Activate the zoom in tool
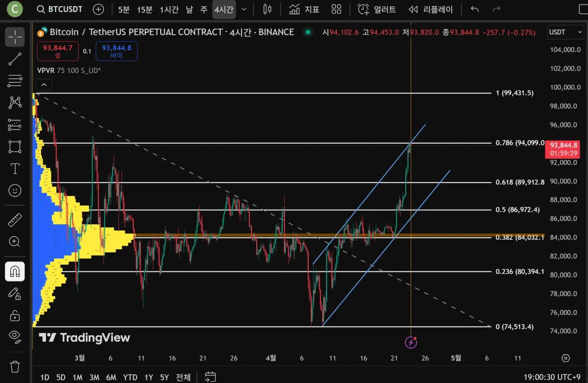Image resolution: width=588 pixels, height=383 pixels. 15,241
